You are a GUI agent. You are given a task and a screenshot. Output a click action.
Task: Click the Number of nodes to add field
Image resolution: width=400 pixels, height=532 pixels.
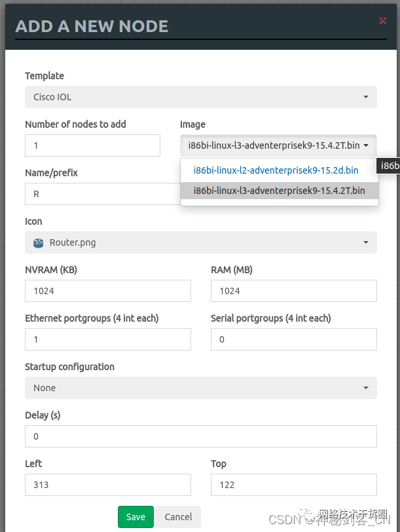coord(92,145)
